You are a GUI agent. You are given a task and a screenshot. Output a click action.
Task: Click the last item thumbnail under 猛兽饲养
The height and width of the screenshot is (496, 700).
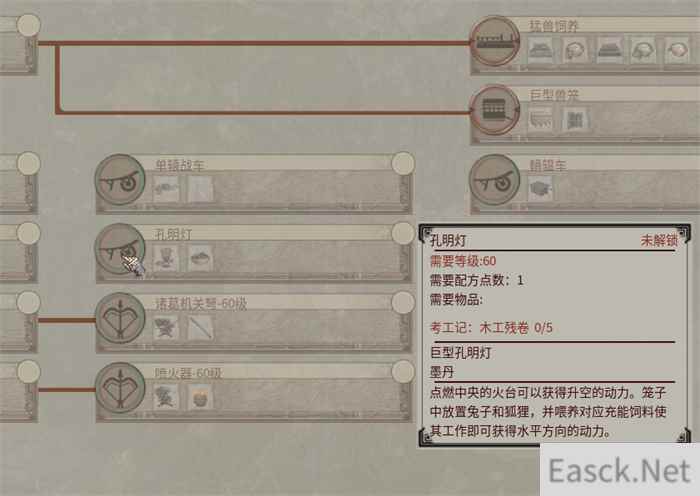678,49
